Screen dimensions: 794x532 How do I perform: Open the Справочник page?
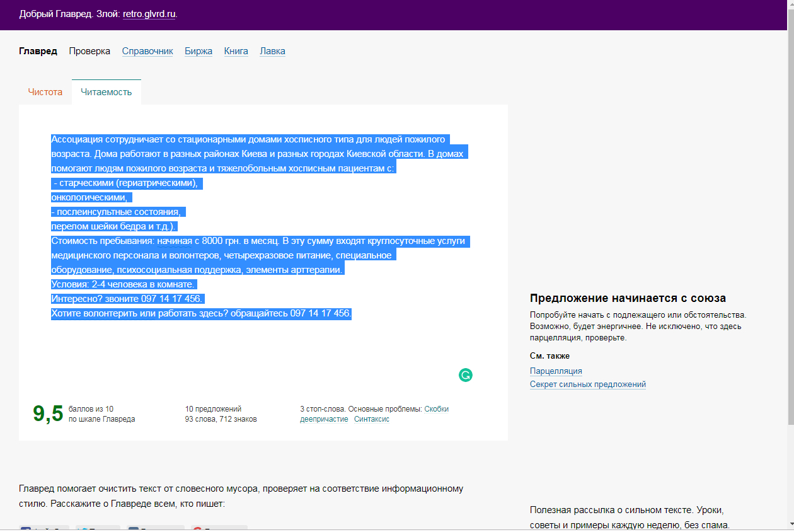pos(147,51)
